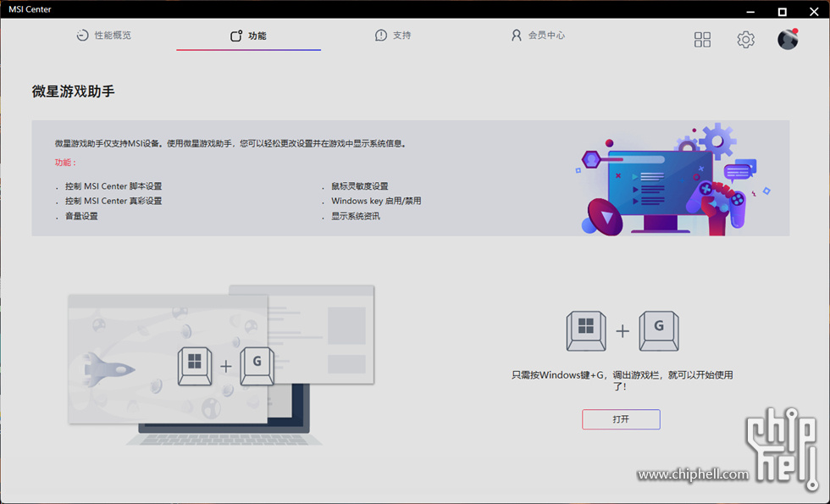830x504 pixels.
Task: Click the Windows key on the laptop illustration
Action: (194, 366)
